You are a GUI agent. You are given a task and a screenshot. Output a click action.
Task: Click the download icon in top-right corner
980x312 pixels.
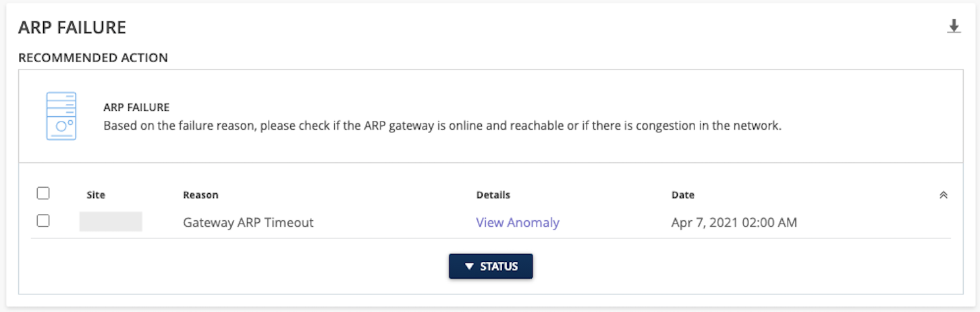(x=953, y=27)
